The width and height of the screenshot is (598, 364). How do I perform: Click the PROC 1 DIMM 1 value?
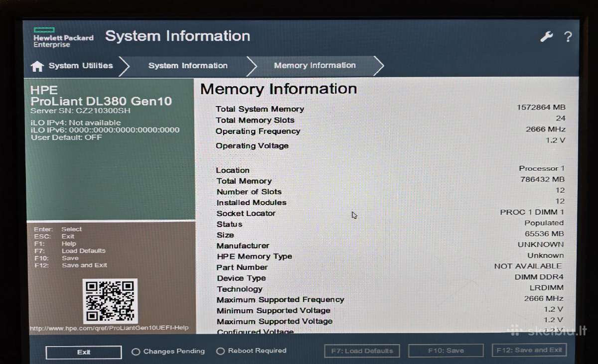(x=532, y=212)
